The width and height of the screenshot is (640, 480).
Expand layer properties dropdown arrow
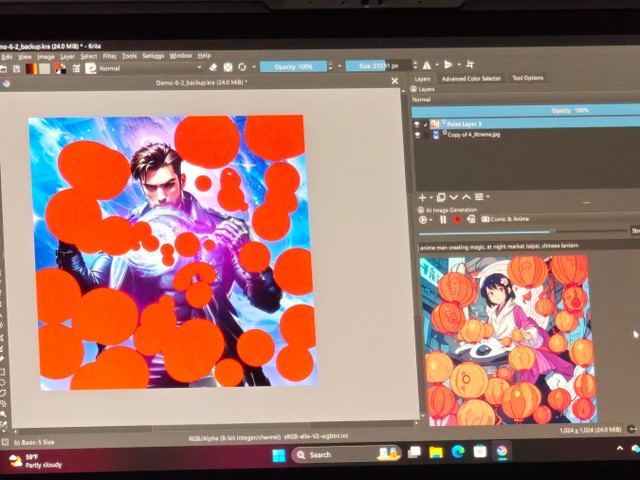[x=488, y=197]
